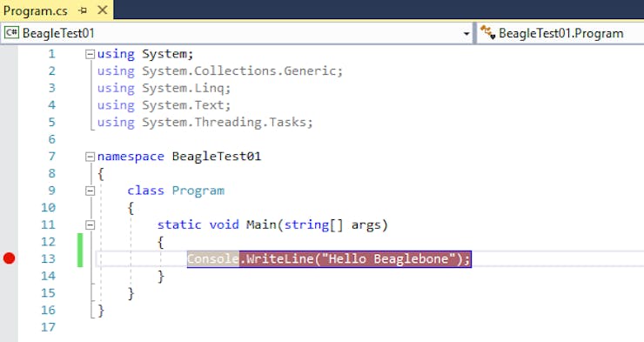The height and width of the screenshot is (342, 644).
Task: Collapse the class Program block
Action: (x=90, y=191)
